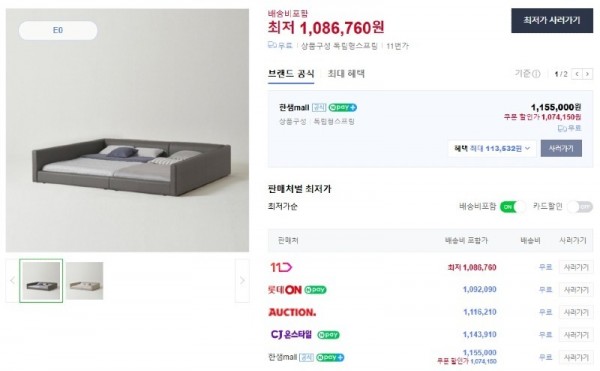Select the beige bed thumbnail
The image size is (600, 371).
tap(84, 281)
